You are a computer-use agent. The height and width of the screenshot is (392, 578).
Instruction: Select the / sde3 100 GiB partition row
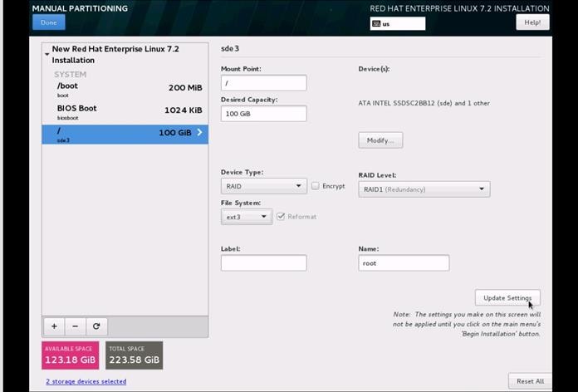(125, 135)
